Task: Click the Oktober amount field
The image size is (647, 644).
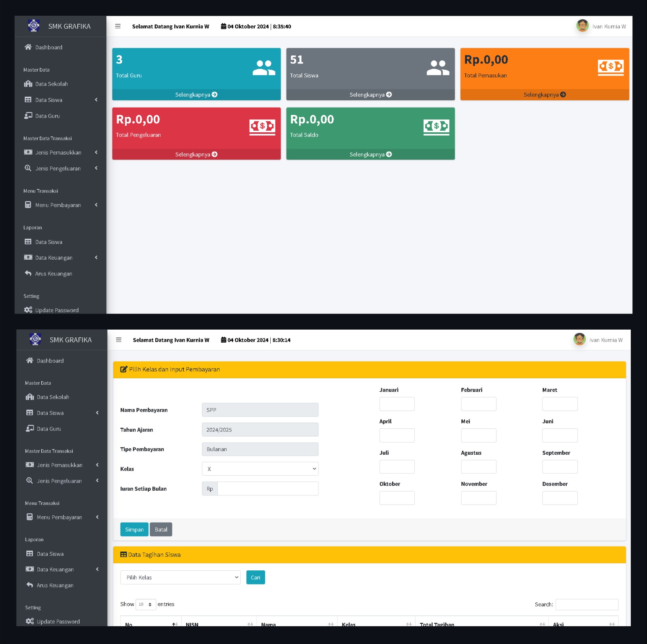Action: (x=397, y=498)
